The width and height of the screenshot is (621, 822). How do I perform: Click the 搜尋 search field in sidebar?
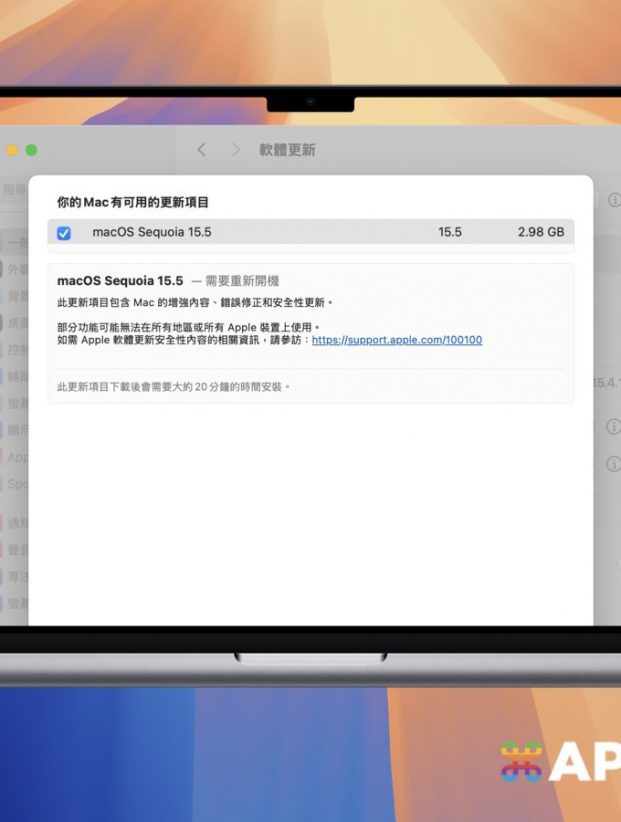point(14,189)
